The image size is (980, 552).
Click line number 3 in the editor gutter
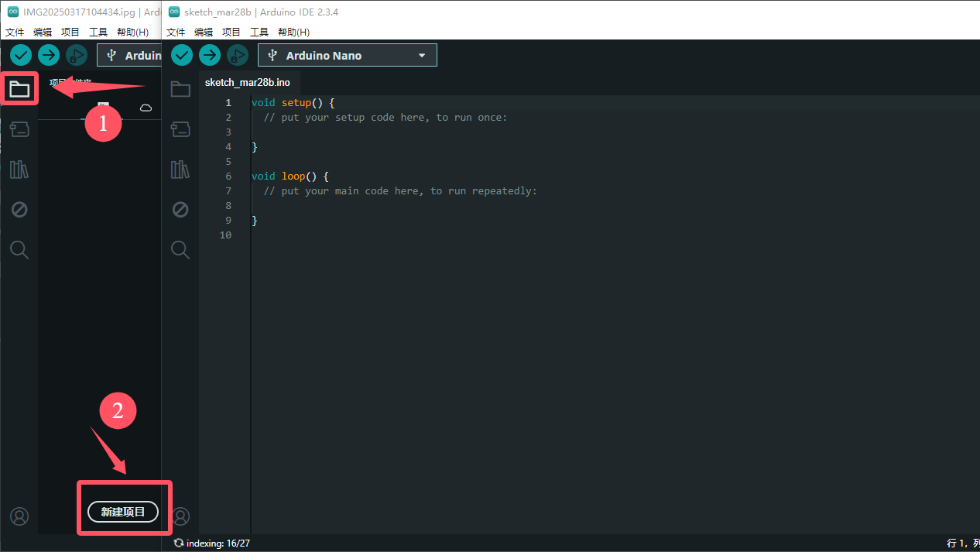point(228,132)
